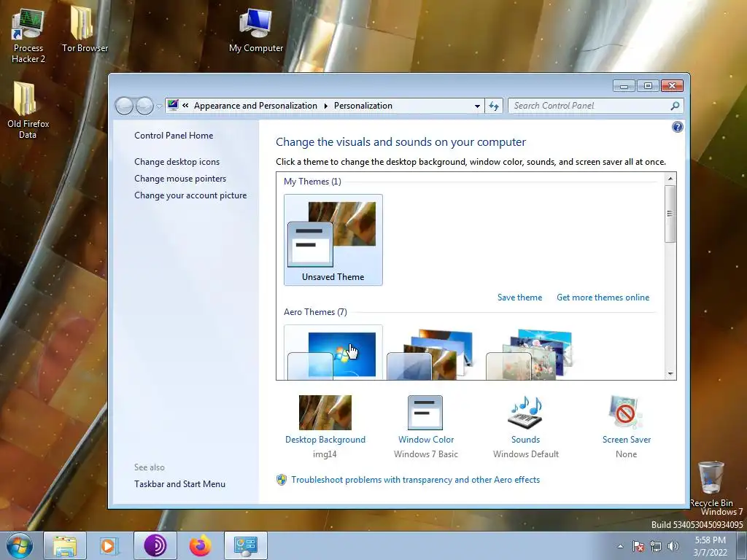Launch Windows Media Player from taskbar
This screenshot has width=747, height=560.
click(108, 545)
